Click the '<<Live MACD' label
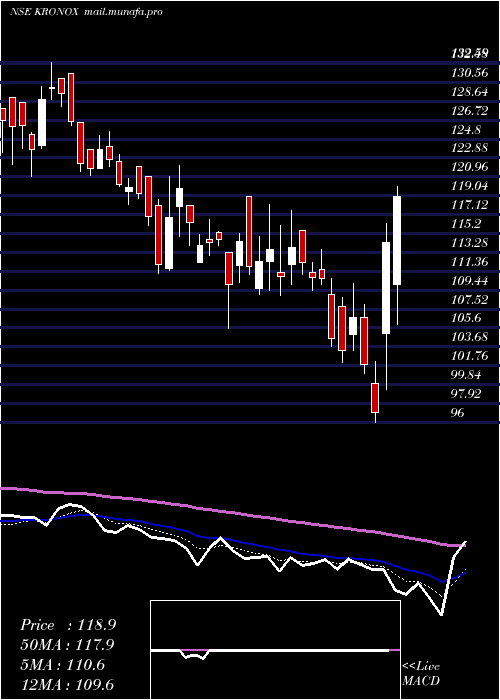Screen dimensions: 500x700 pyautogui.click(x=421, y=674)
